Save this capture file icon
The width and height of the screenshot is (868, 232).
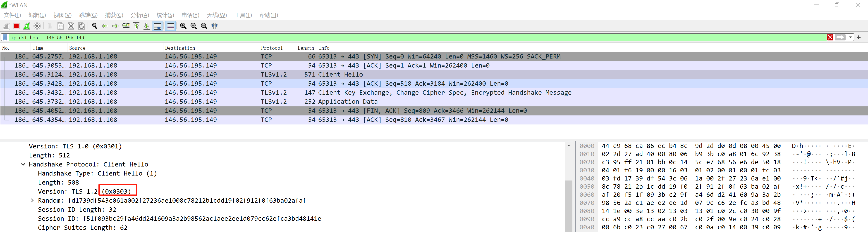click(61, 26)
